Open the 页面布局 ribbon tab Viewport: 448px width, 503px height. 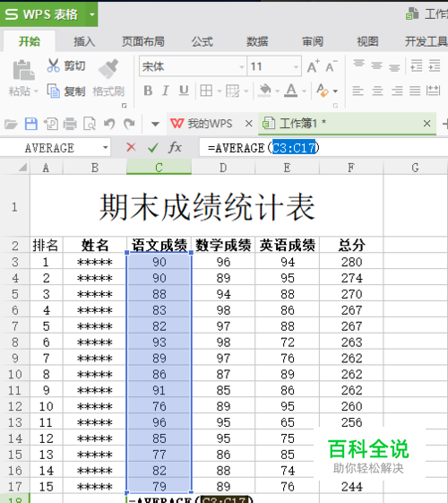click(x=143, y=42)
